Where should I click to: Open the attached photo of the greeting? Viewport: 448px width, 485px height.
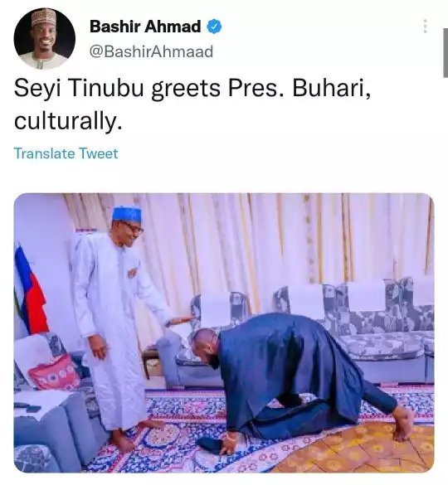[x=224, y=332]
